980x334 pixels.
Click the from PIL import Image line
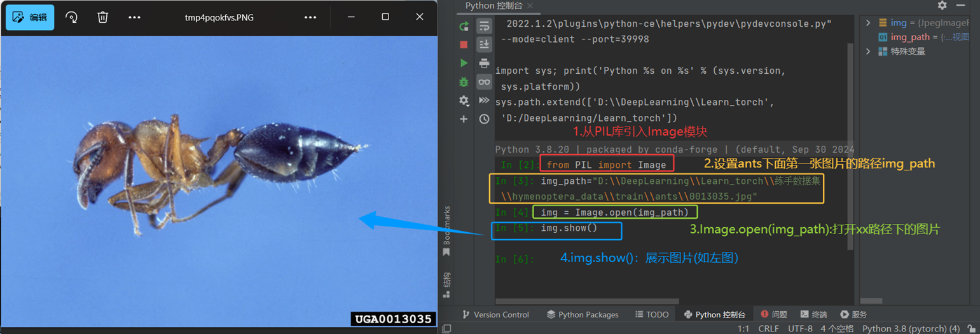[x=606, y=165]
